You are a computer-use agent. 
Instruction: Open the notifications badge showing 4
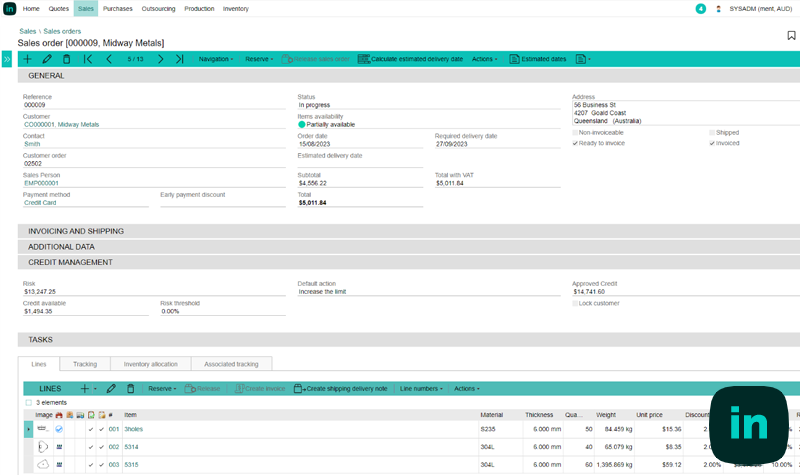(701, 9)
